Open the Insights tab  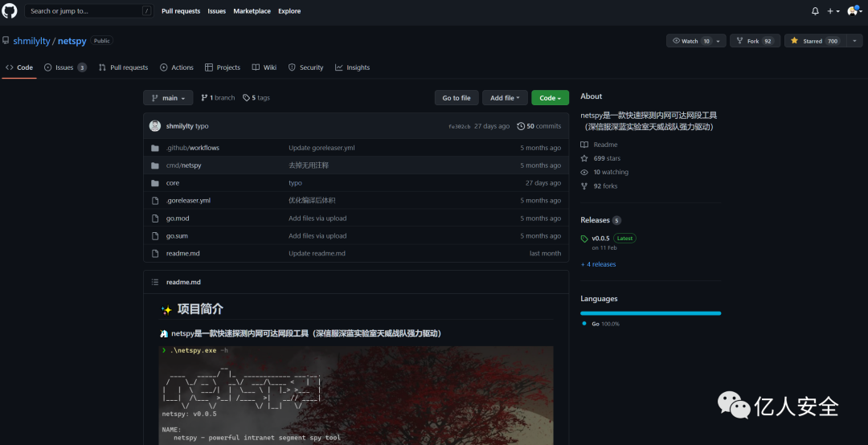pos(352,67)
